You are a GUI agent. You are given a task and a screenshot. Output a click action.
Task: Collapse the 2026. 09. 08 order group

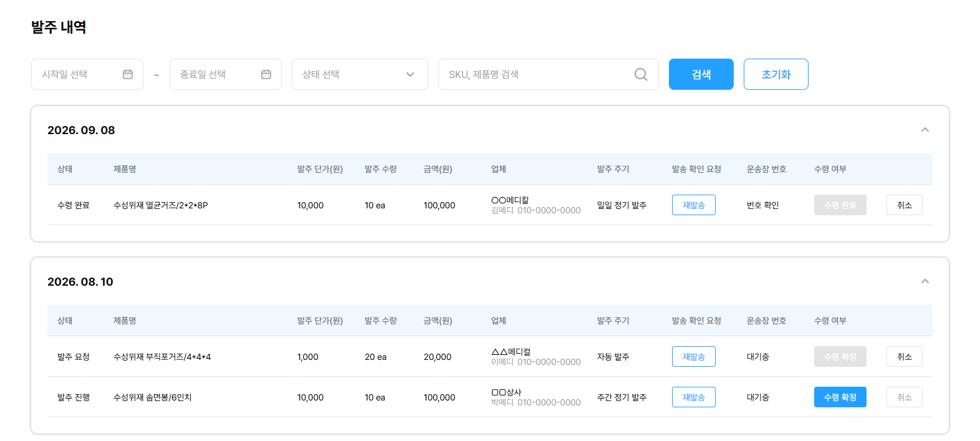[925, 130]
